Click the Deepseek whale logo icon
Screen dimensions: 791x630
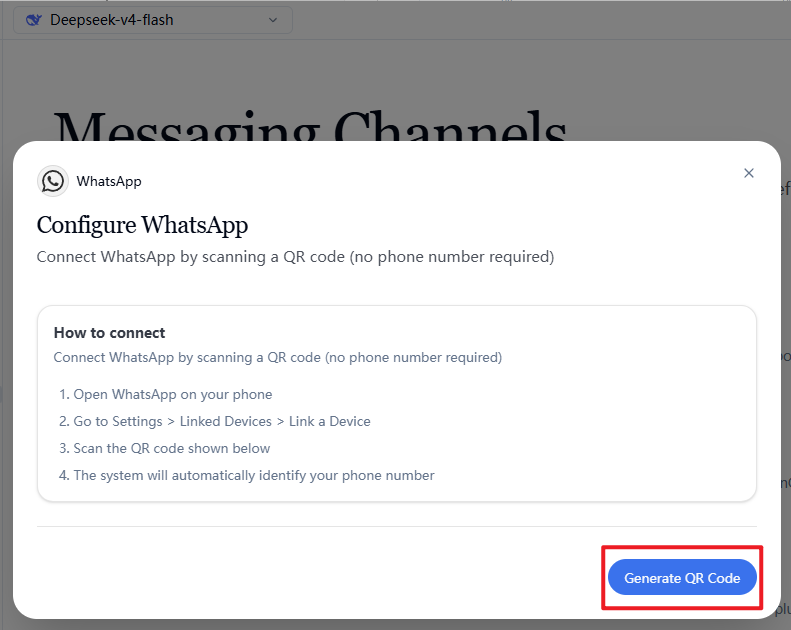point(34,20)
